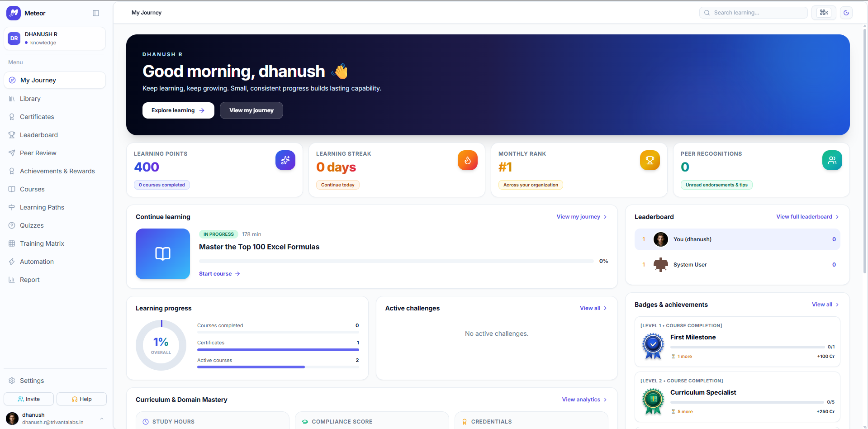Focus the Search learning field

(x=754, y=13)
